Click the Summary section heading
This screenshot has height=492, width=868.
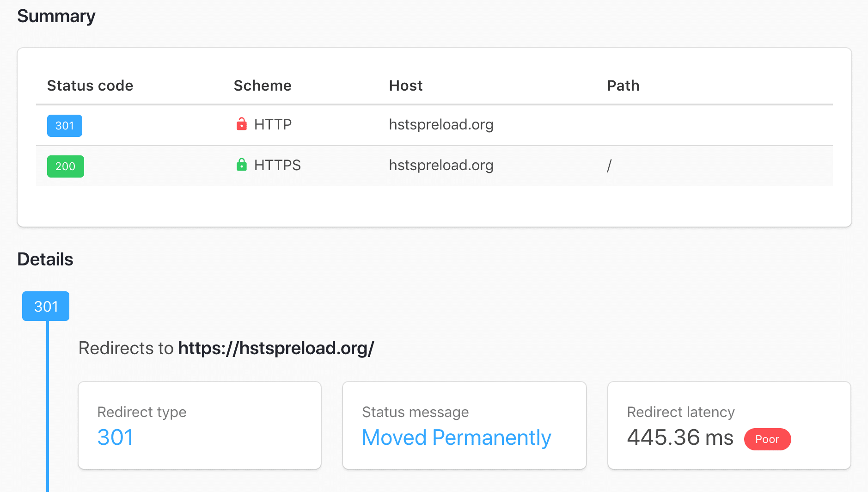pos(56,16)
